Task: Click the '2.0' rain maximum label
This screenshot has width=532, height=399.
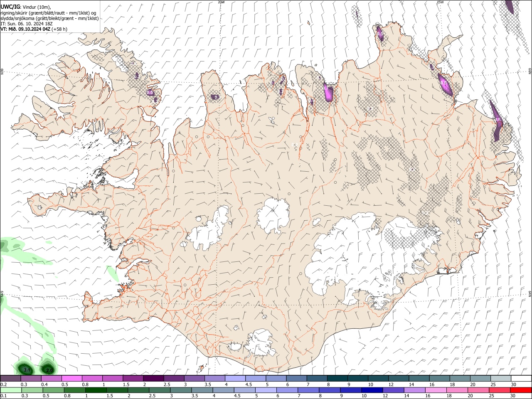Action: coord(49,370)
